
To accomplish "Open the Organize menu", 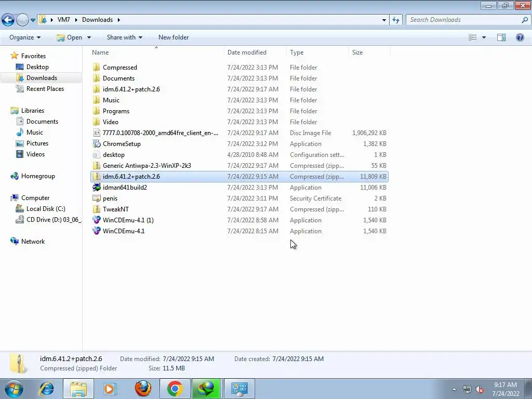I will 25,37.
